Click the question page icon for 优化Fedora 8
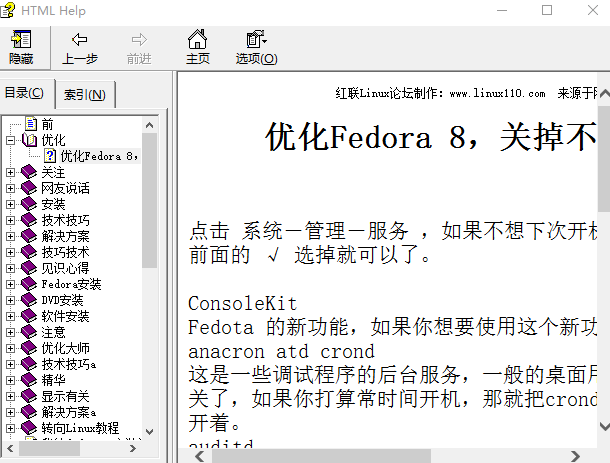610x463 pixels. [49, 156]
